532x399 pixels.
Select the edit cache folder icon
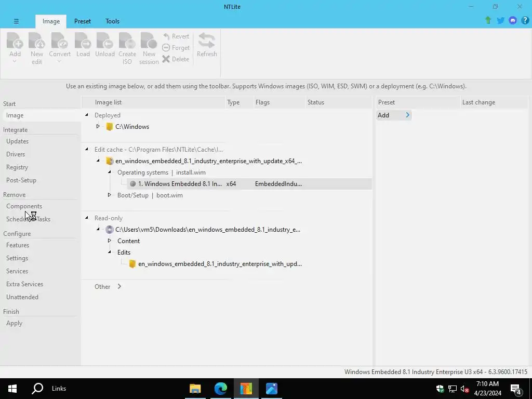[109, 161]
